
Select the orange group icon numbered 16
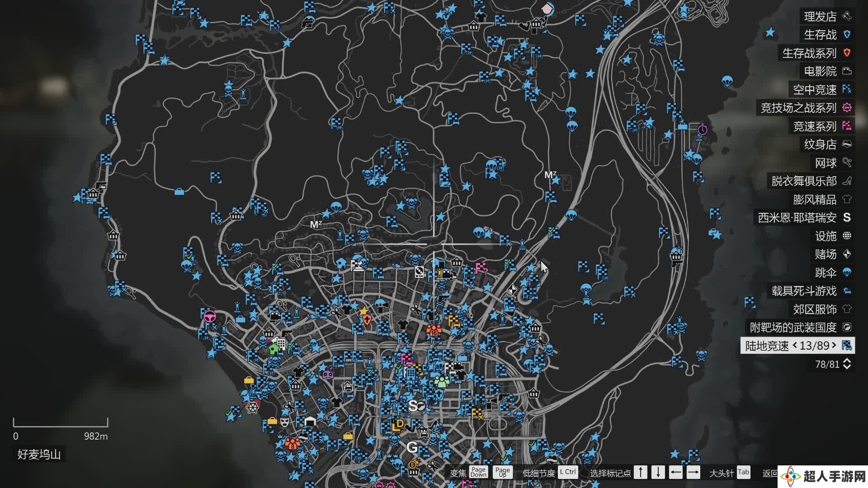[434, 330]
